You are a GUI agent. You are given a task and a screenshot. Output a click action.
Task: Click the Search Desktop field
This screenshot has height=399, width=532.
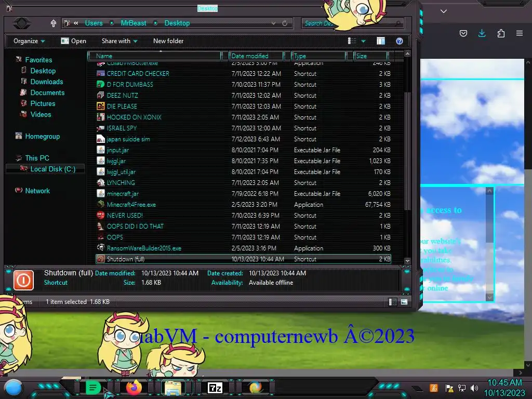click(352, 23)
